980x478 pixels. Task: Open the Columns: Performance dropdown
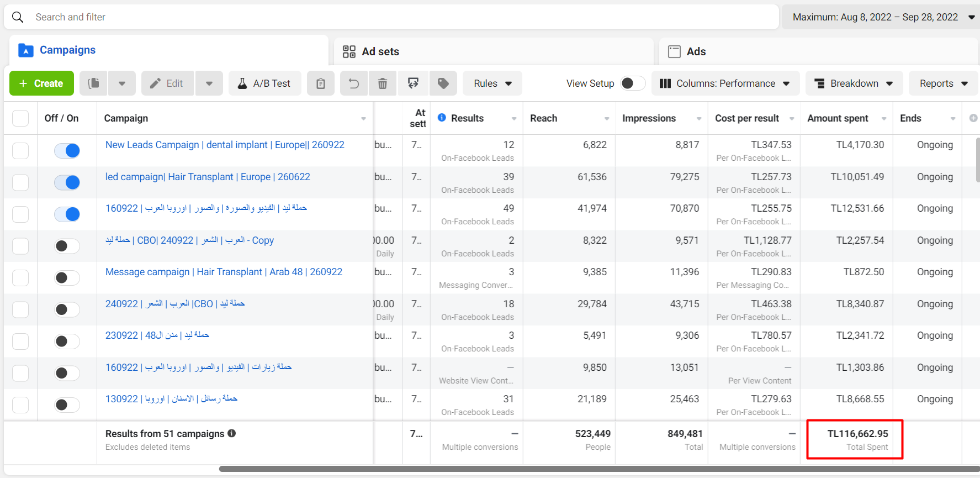pyautogui.click(x=725, y=83)
